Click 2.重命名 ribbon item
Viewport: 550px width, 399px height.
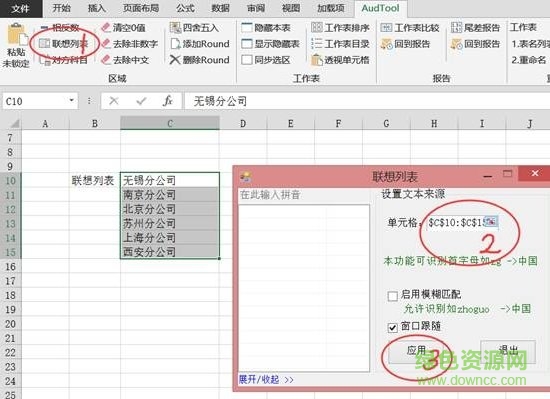pos(529,60)
